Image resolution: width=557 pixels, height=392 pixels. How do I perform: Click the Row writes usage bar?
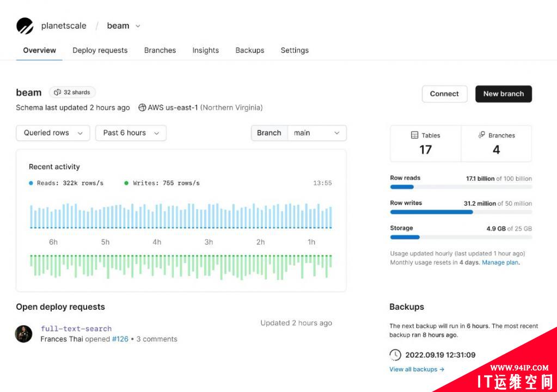click(461, 212)
